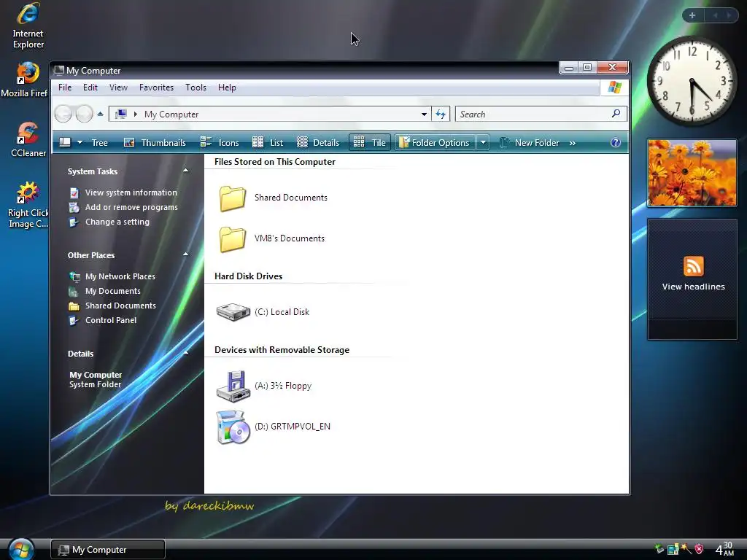Show more toolbar items chevron
747x560 pixels.
tap(572, 143)
